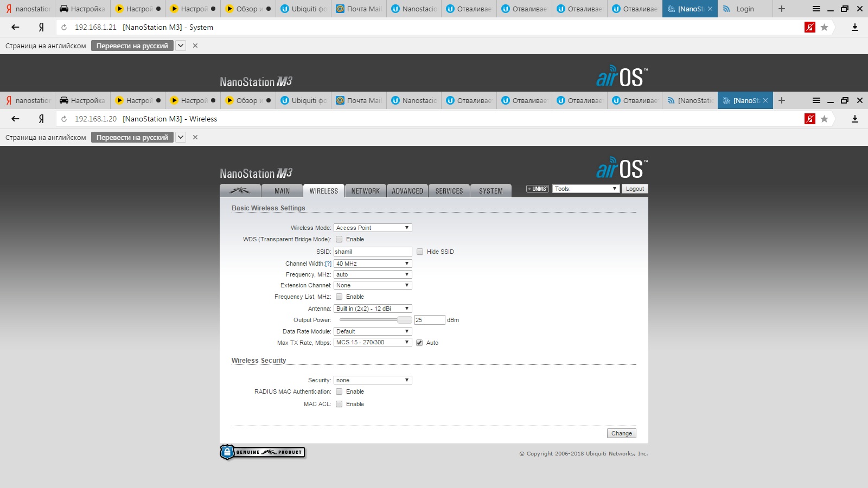Click the Change button
Screen dimensions: 868x488
[622, 433]
